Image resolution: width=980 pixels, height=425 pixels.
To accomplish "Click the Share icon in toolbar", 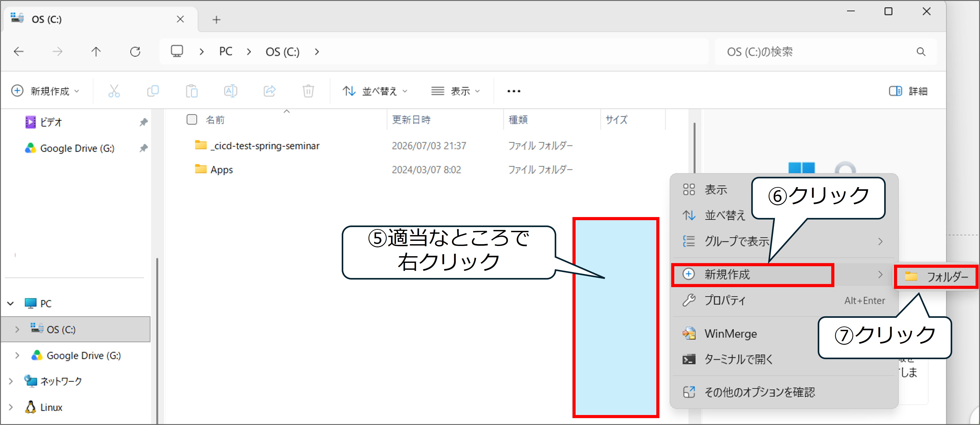I will [x=269, y=91].
